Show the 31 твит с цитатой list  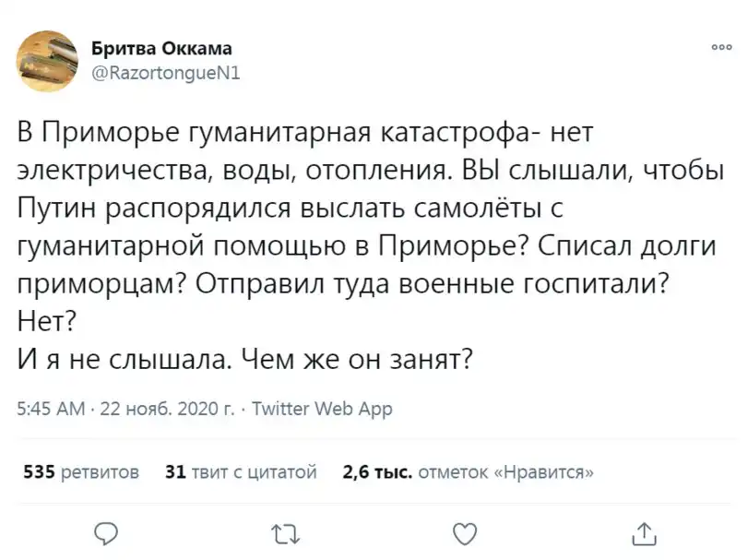coord(240,472)
